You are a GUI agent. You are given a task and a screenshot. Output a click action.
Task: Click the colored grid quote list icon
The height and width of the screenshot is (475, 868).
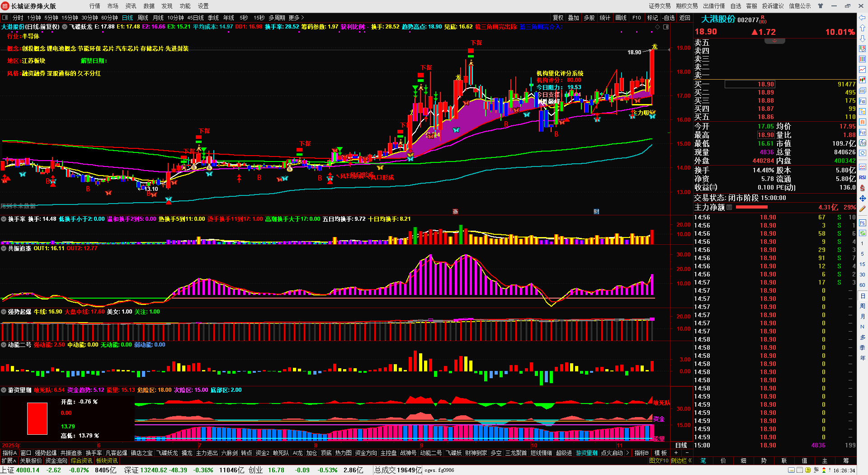coord(863,59)
